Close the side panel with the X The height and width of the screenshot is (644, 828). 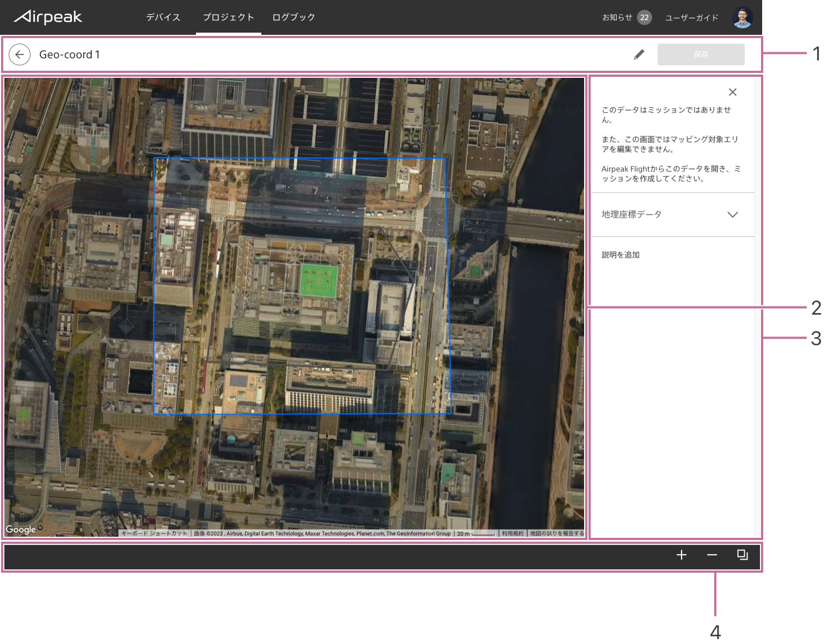(733, 92)
